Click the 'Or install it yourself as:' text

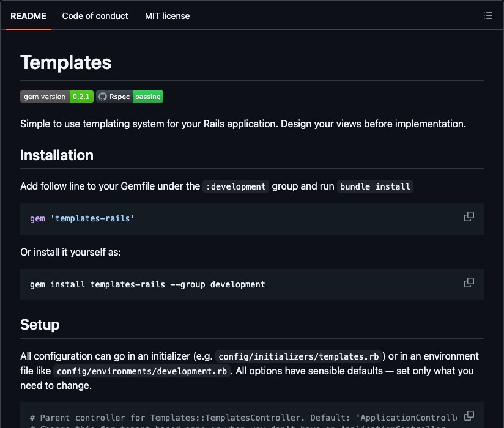point(71,253)
